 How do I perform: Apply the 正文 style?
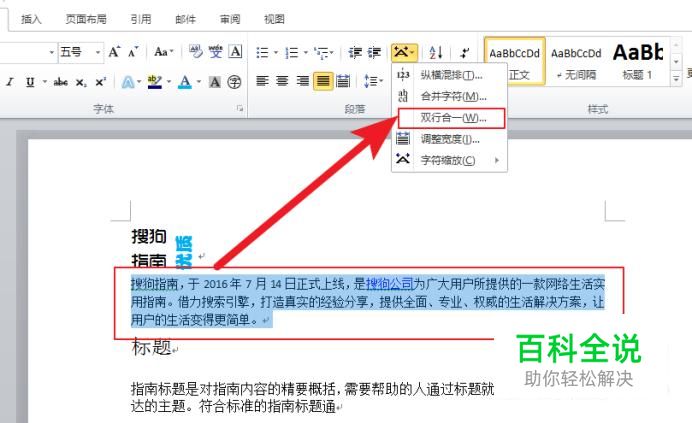pyautogui.click(x=515, y=60)
